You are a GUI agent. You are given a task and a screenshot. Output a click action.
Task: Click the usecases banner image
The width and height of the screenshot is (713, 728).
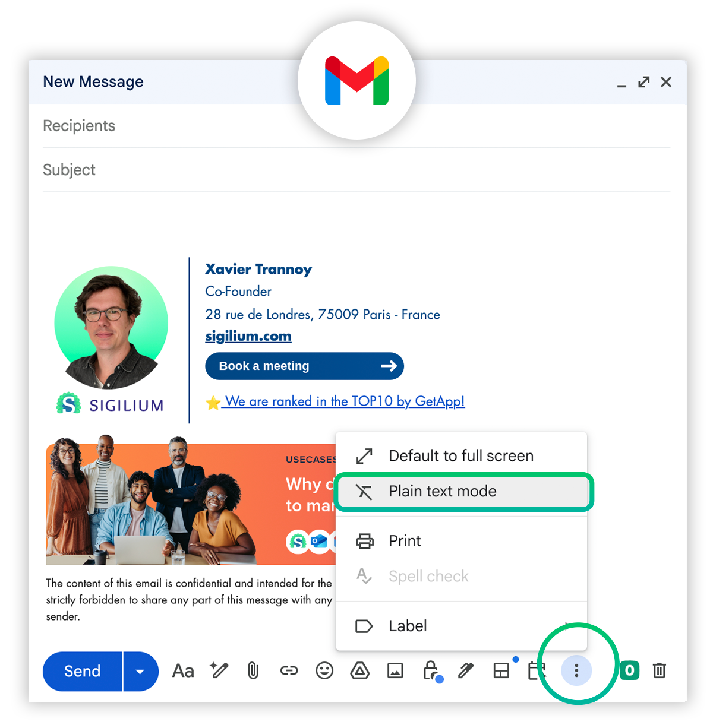[191, 501]
